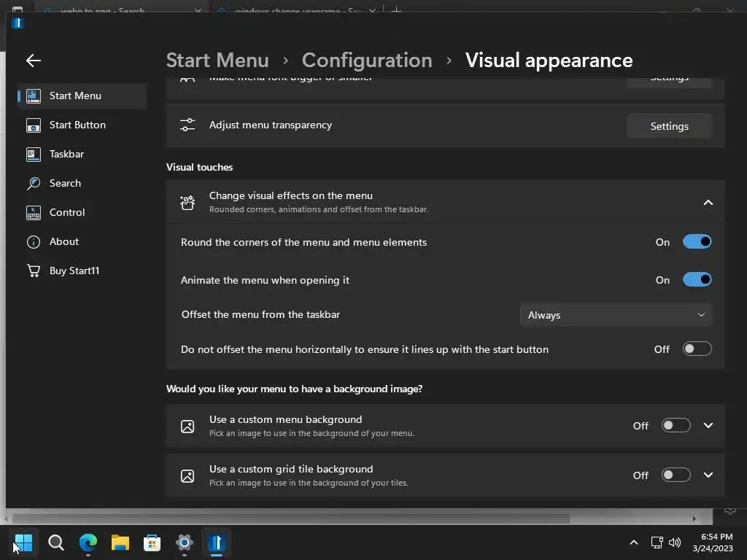Open the Control sidebar section
The height and width of the screenshot is (560, 747).
[x=82, y=212]
